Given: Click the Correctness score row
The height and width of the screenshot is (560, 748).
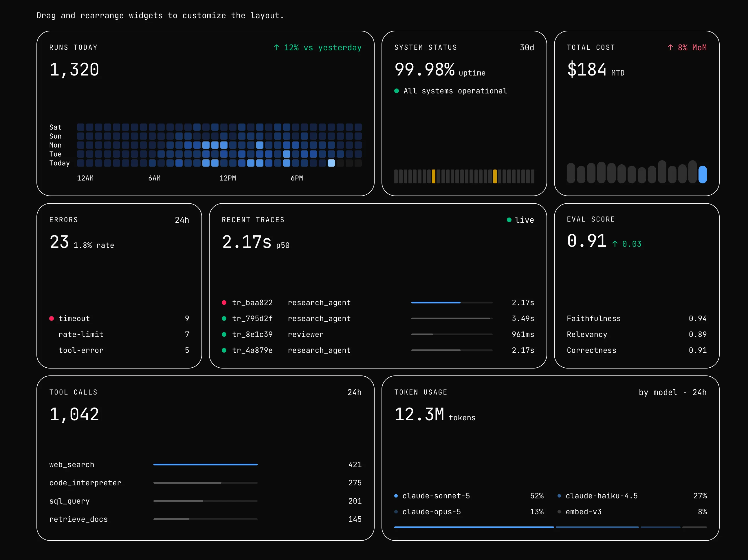Looking at the screenshot, I should [x=637, y=350].
